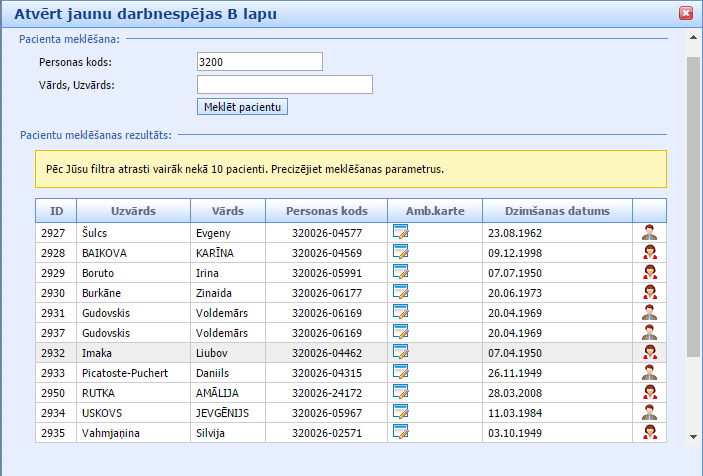Viewport: 703px width, 476px height.
Task: Sort table by ID column header
Action: pyautogui.click(x=57, y=211)
